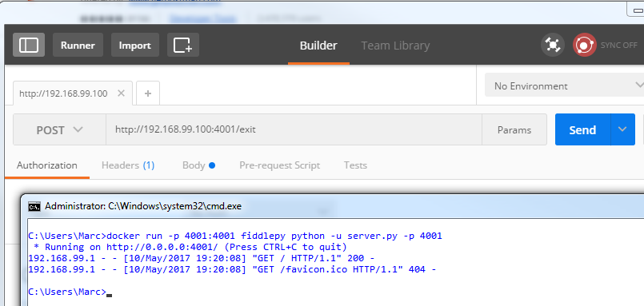
Task: Click the Import button
Action: click(135, 45)
